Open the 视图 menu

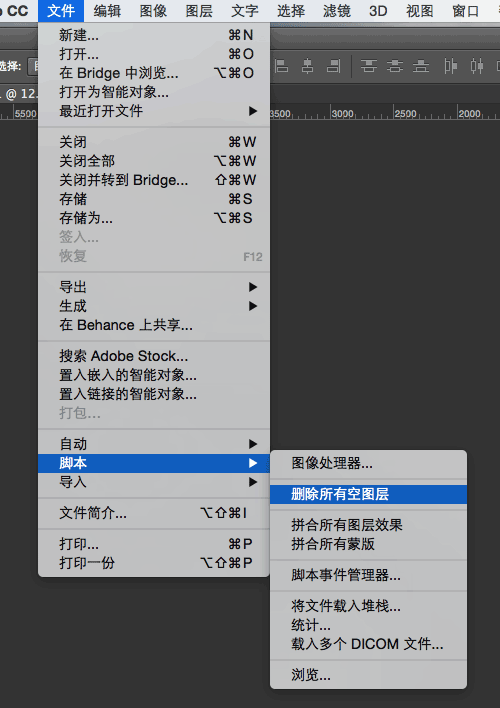click(420, 11)
